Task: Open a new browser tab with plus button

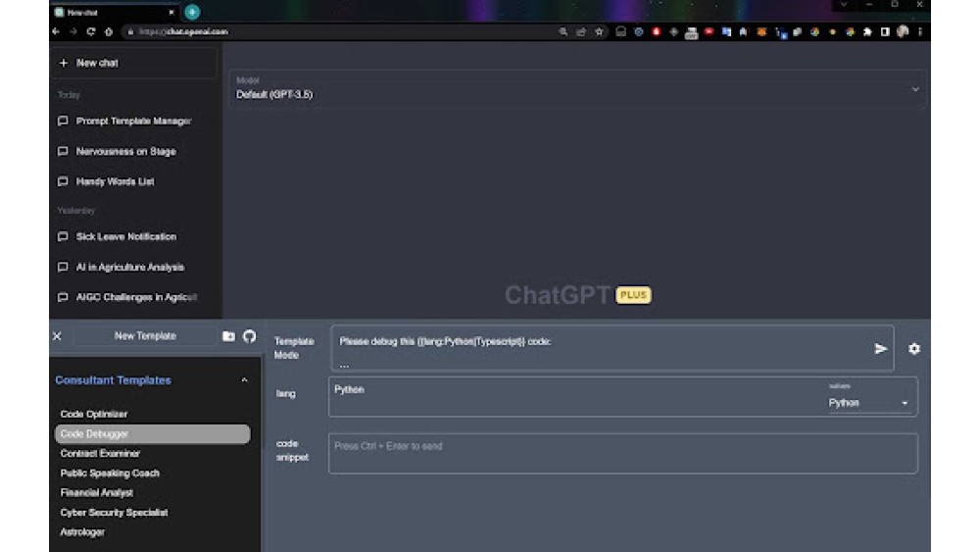Action: [192, 11]
